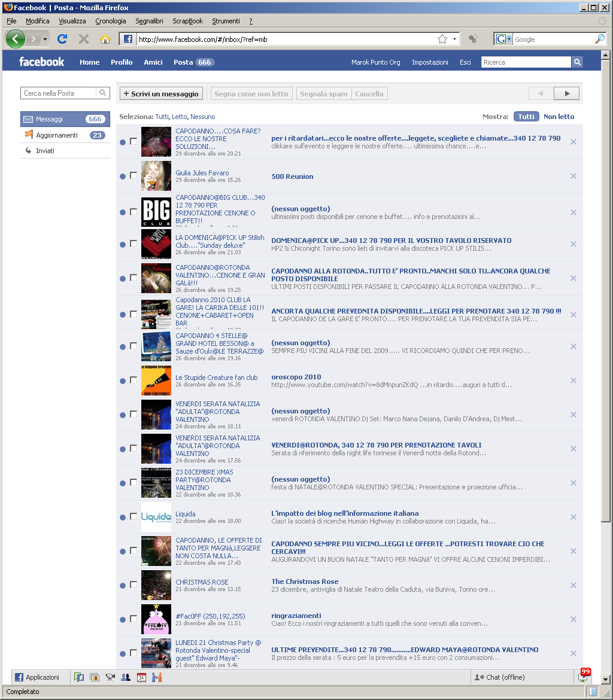
Task: Open the back/forward history dropdown arrow
Action: pyautogui.click(x=45, y=39)
